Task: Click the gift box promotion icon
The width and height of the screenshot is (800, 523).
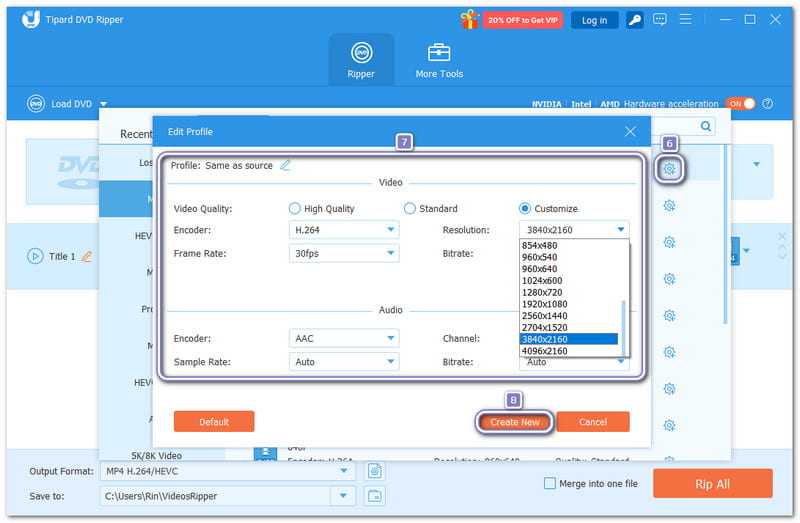Action: click(x=469, y=20)
